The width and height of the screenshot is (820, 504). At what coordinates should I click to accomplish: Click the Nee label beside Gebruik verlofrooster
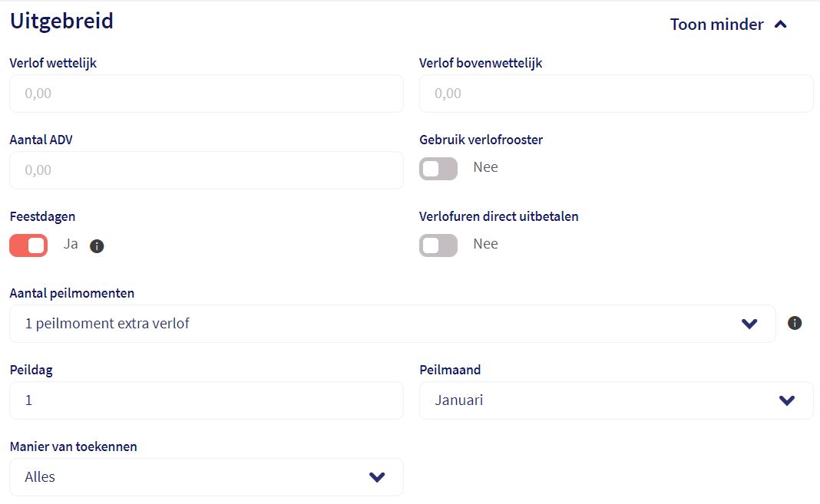tap(485, 167)
